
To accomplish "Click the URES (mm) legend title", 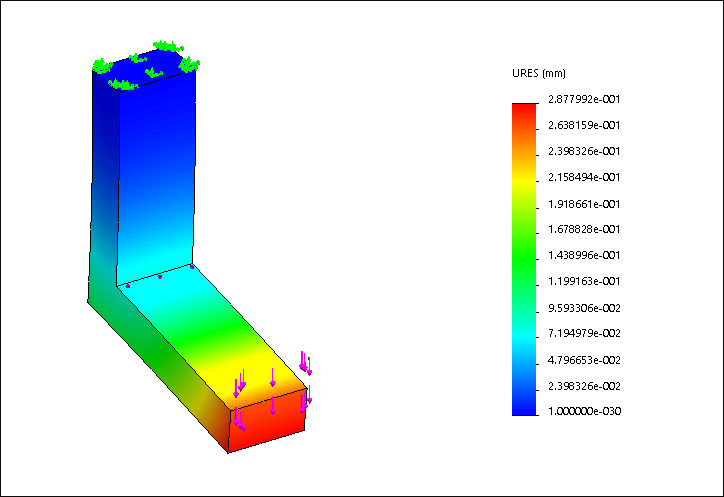I will 538,73.
